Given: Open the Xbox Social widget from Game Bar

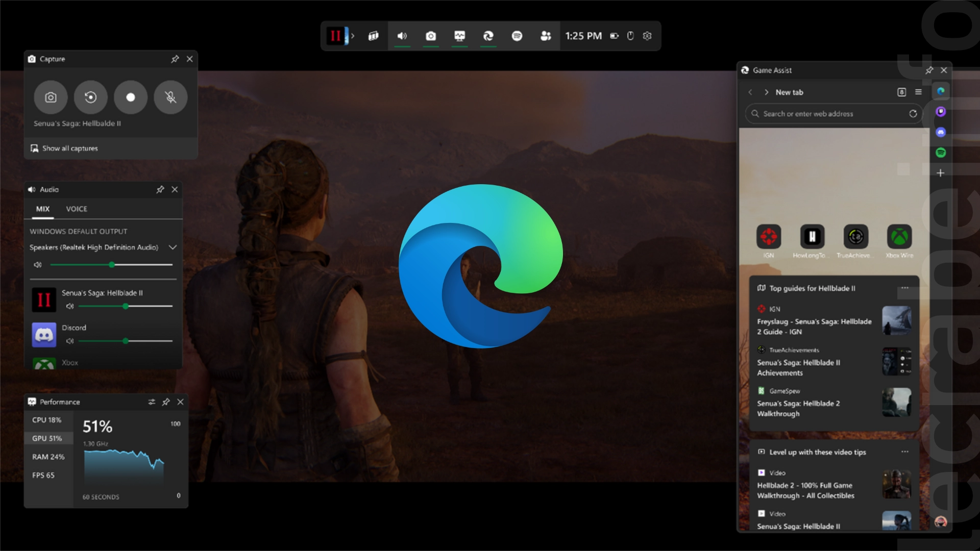Looking at the screenshot, I should [x=546, y=36].
